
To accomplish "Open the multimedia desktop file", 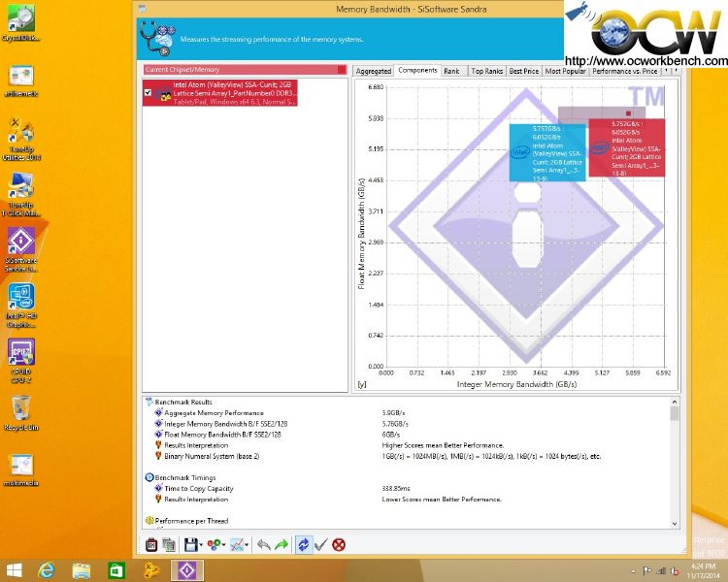I will (21, 469).
